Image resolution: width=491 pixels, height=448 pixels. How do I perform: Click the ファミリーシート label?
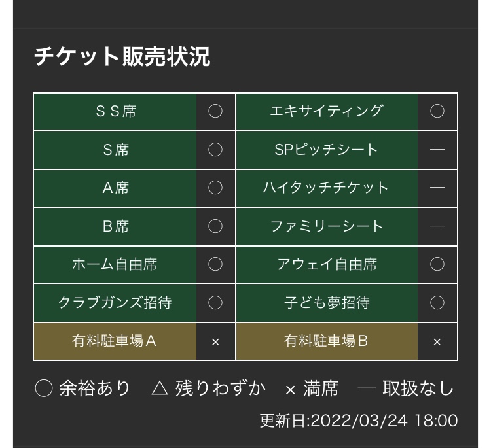tap(327, 226)
